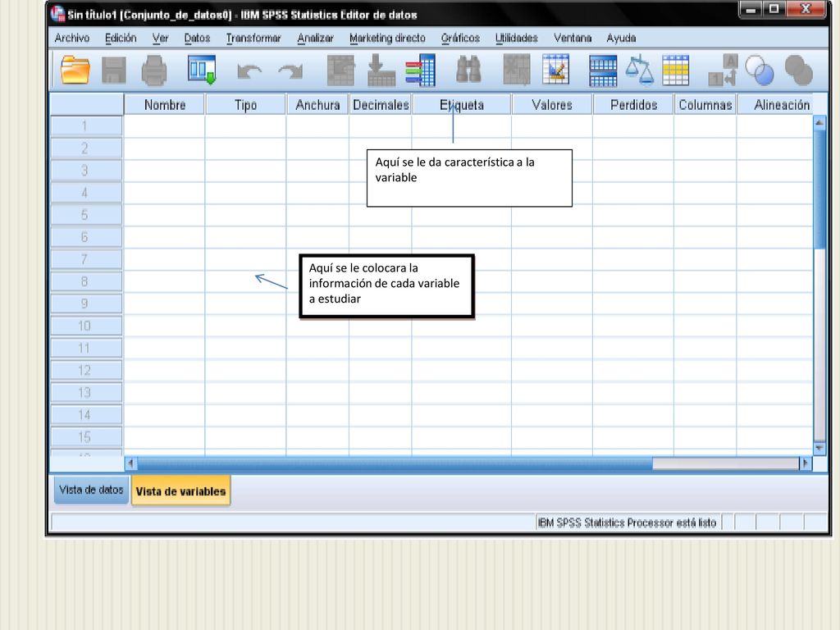
Task: Click the Split file icon
Action: 603,71
